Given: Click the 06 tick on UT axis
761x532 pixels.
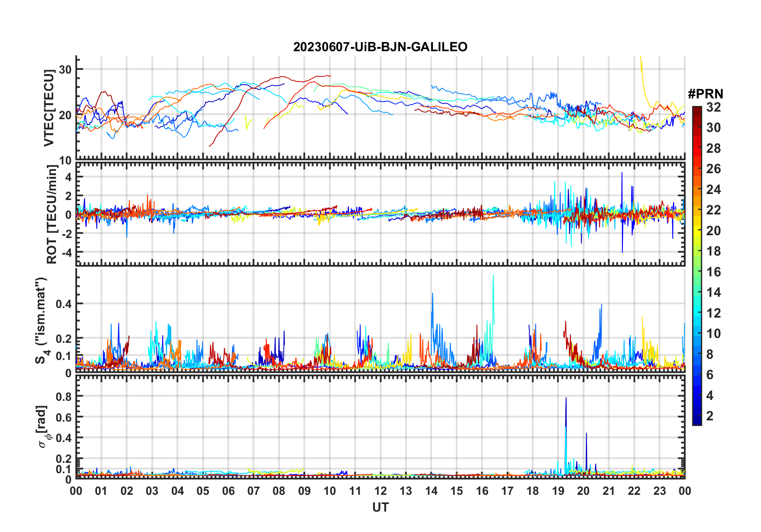Looking at the screenshot, I should [x=228, y=491].
